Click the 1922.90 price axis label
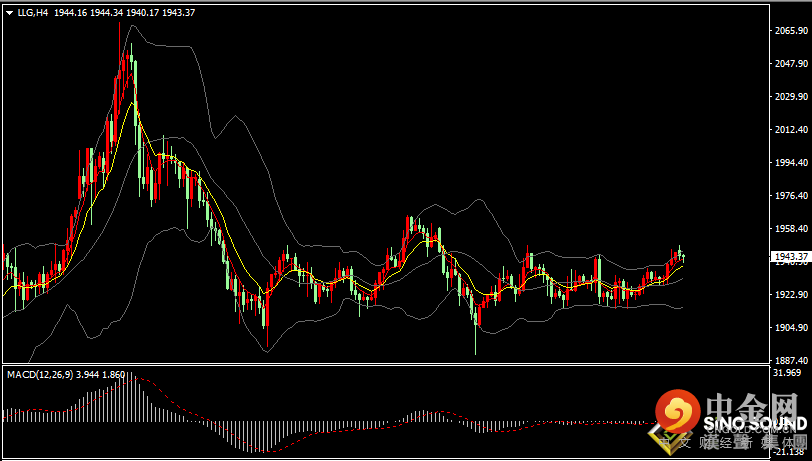The height and width of the screenshot is (461, 812). [x=791, y=295]
